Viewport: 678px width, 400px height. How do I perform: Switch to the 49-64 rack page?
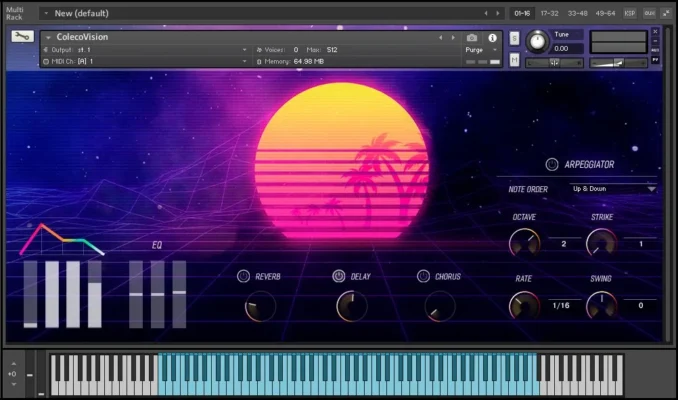(605, 13)
